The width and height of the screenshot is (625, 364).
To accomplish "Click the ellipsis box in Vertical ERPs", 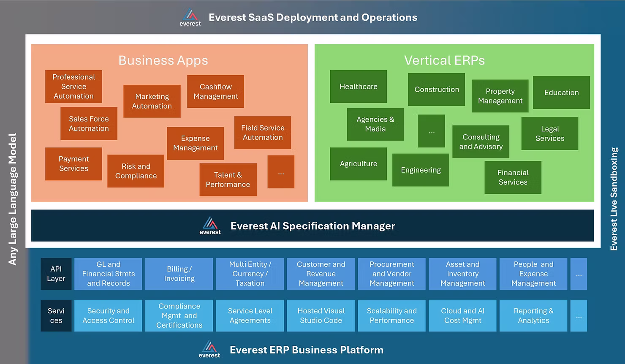I will pos(432,131).
